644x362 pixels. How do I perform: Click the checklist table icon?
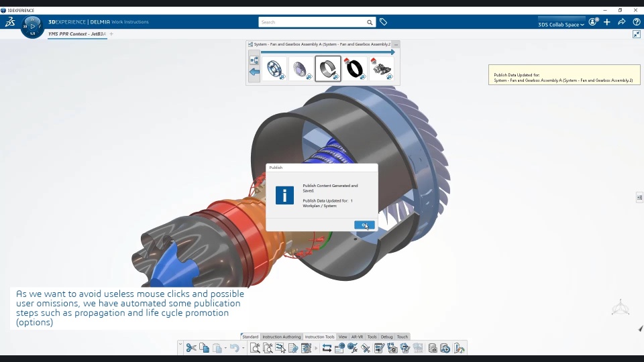pyautogui.click(x=307, y=349)
